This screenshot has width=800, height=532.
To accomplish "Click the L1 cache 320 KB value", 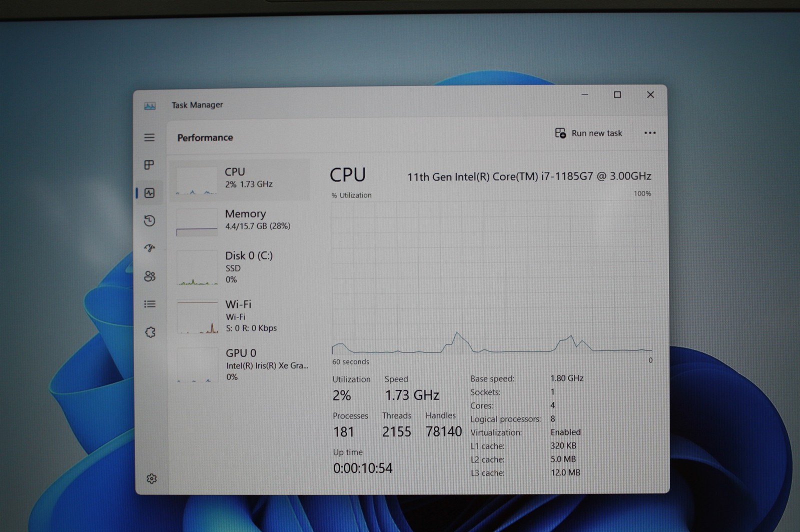I will point(563,445).
